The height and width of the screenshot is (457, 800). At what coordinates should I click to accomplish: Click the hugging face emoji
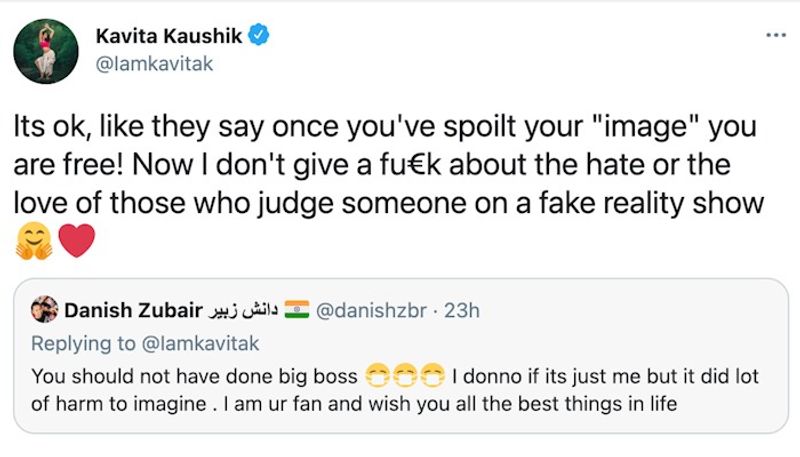point(34,241)
